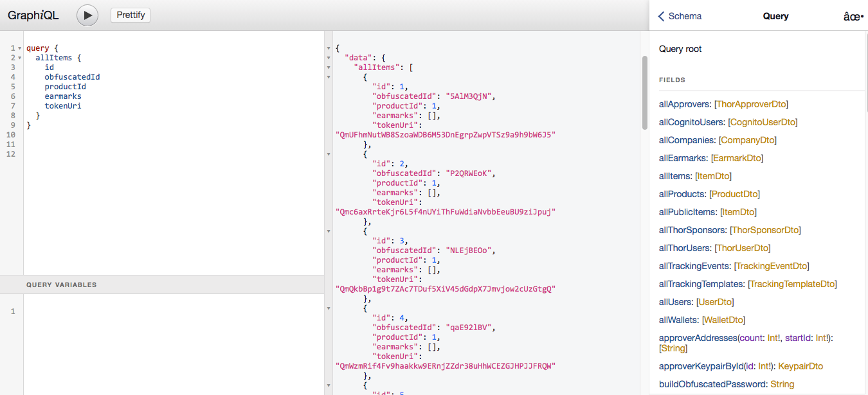Run the query with the play button
Image resolution: width=868 pixels, height=395 pixels.
click(87, 15)
